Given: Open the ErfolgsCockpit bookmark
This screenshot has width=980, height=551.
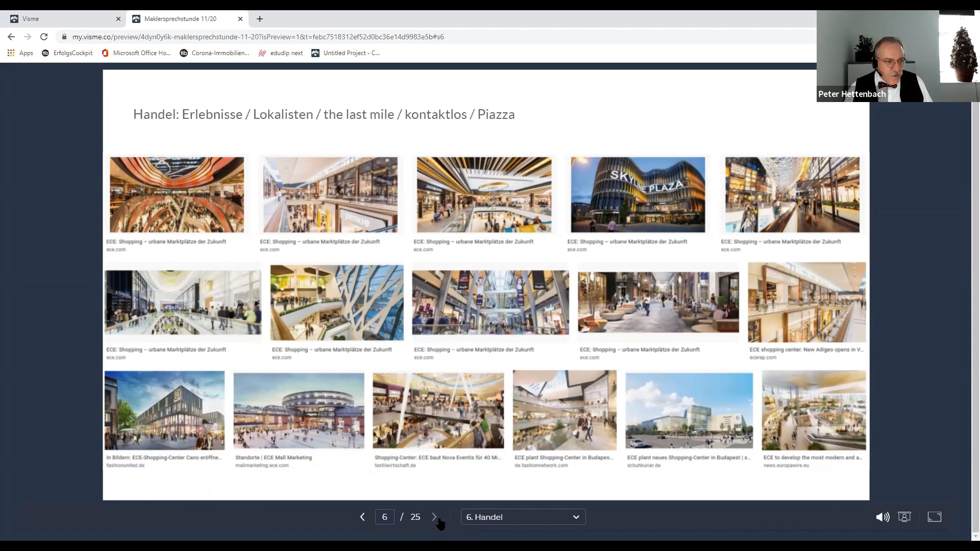Looking at the screenshot, I should (x=67, y=53).
